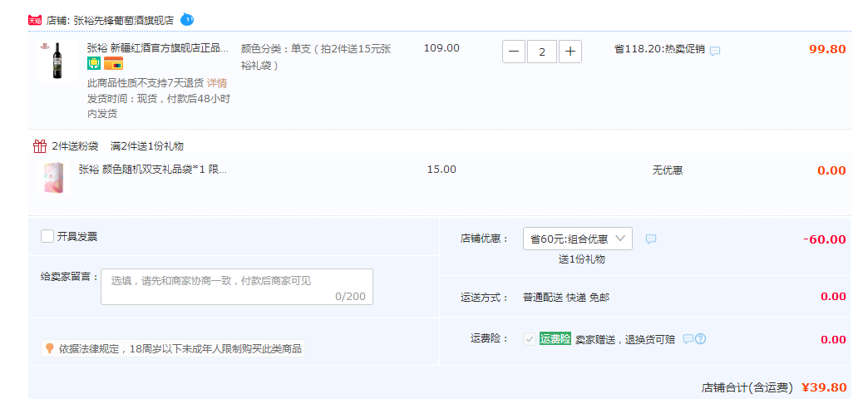
Task: Open product title 张裕 新疆红酒官方旗舰店正品
Action: (158, 48)
